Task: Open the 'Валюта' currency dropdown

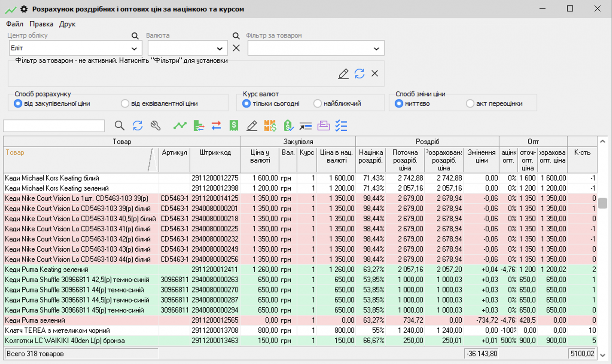Action: pyautogui.click(x=220, y=49)
